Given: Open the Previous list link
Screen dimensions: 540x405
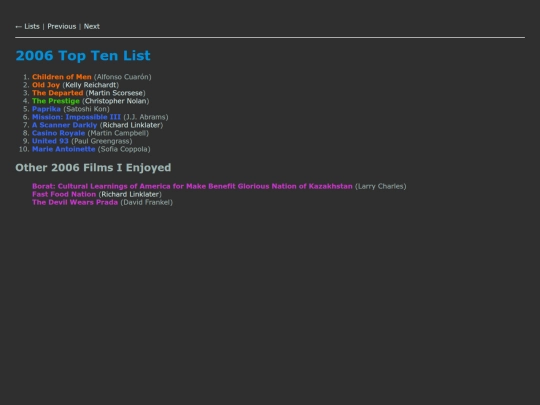Looking at the screenshot, I should click(62, 27).
